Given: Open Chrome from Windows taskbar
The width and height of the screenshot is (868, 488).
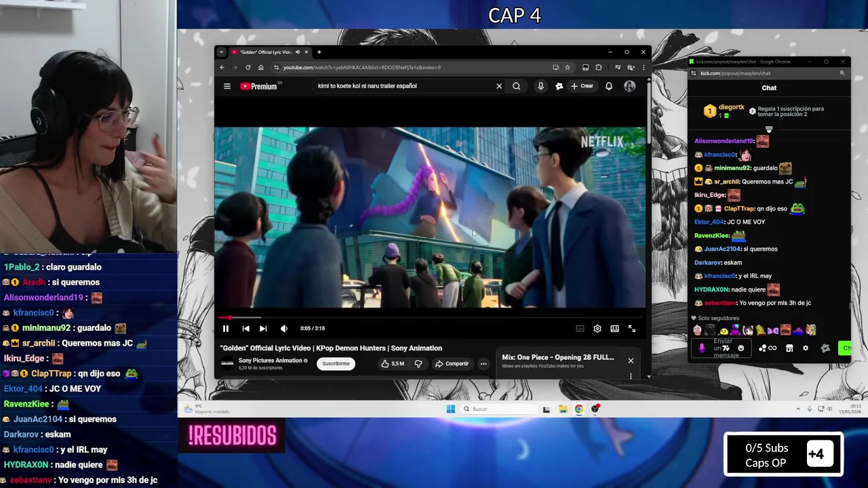Looking at the screenshot, I should point(578,409).
